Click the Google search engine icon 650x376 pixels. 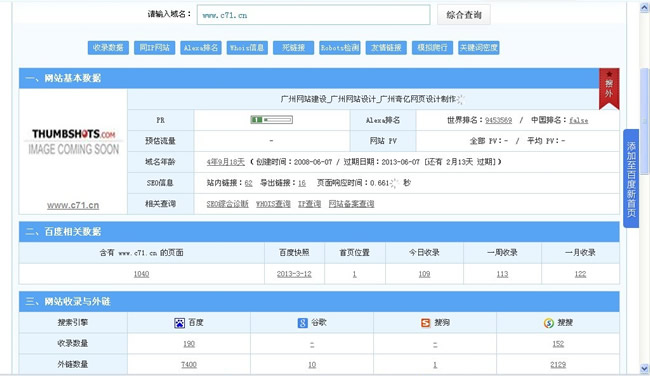[x=303, y=323]
